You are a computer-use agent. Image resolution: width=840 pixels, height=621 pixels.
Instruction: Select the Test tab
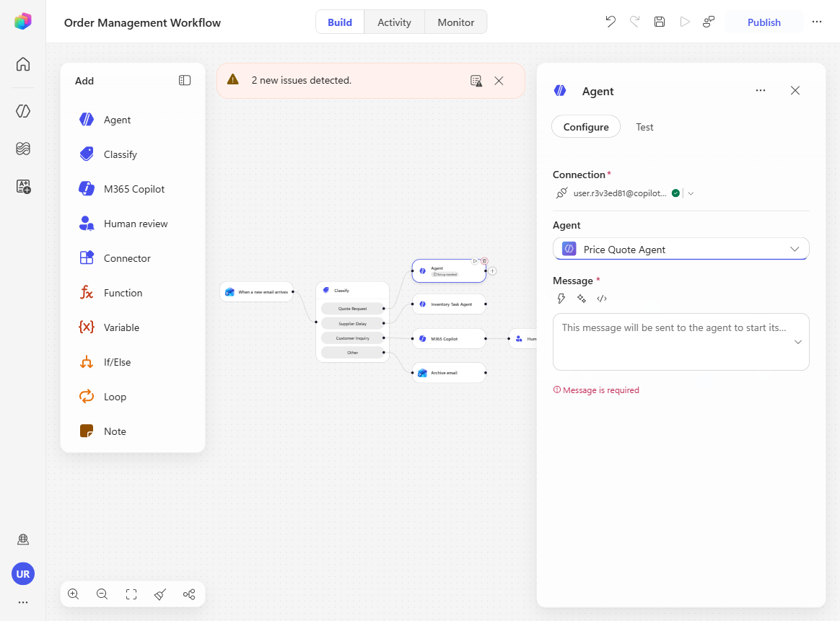(x=644, y=127)
